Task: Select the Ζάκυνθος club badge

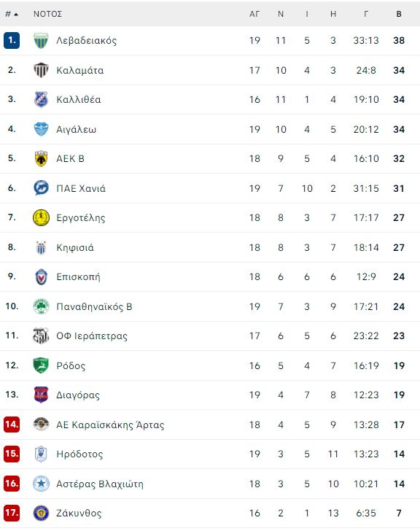Action: coord(41,513)
